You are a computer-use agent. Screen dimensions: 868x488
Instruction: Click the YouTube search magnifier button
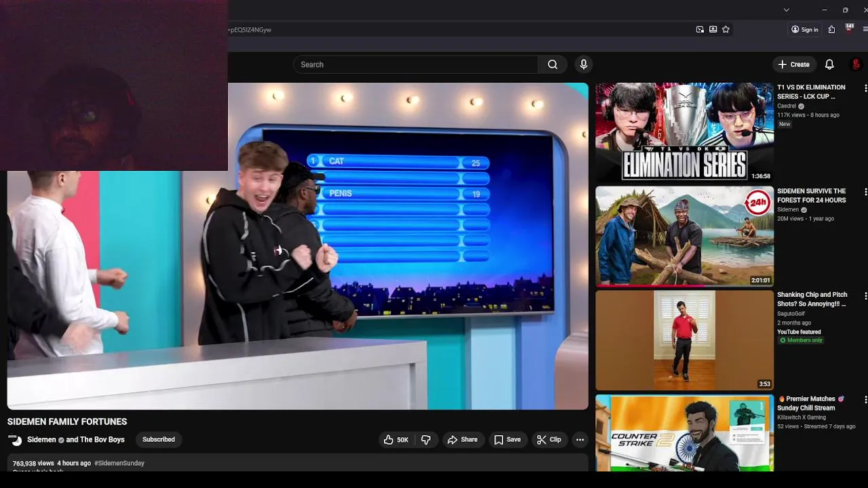tap(553, 64)
